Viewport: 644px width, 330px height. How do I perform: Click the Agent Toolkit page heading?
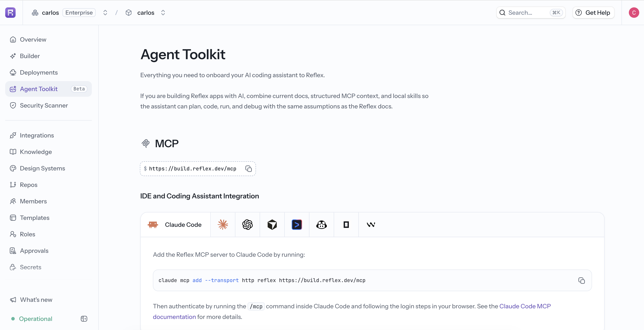183,54
